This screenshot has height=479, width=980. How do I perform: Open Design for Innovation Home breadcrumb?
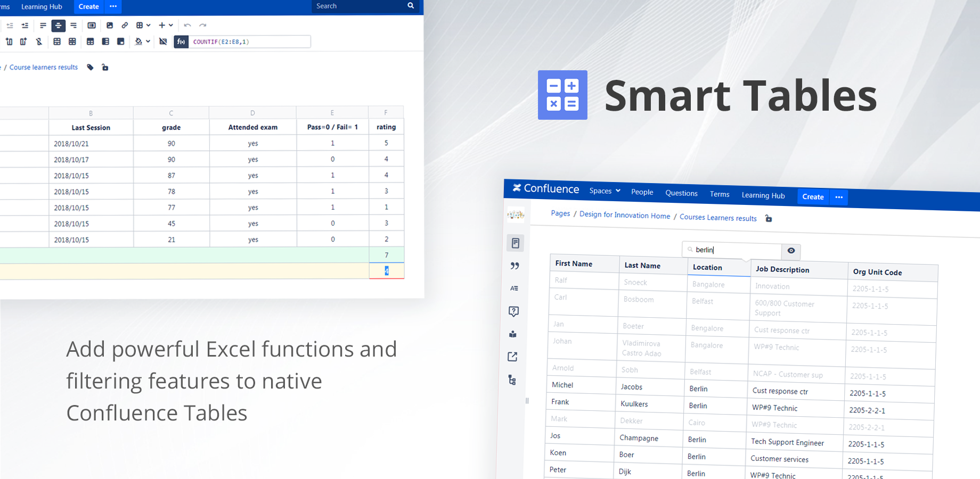(x=625, y=215)
